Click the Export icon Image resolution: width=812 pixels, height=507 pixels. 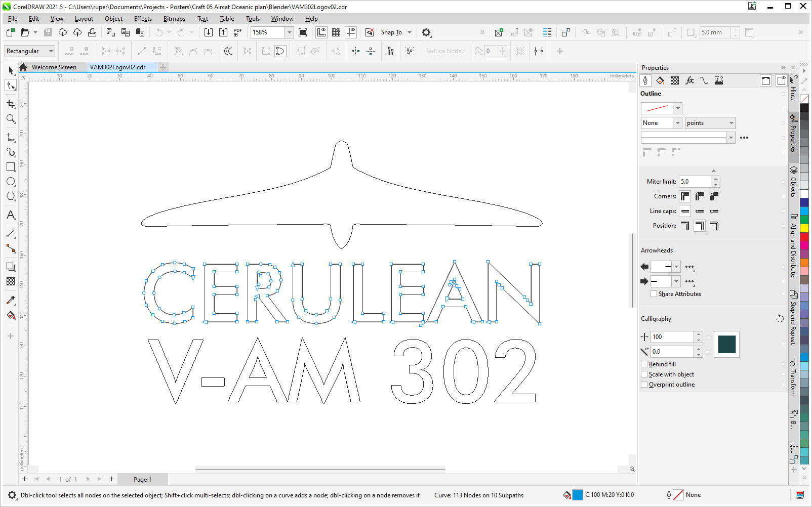tap(223, 32)
